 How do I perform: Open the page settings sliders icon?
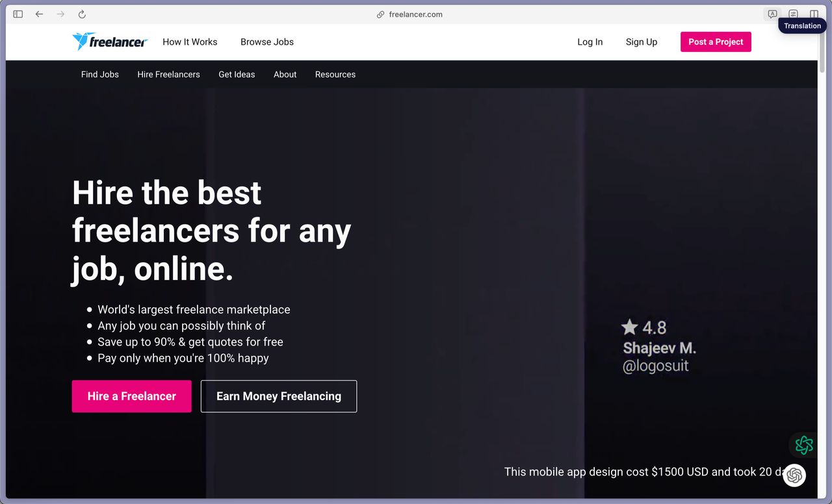click(793, 14)
